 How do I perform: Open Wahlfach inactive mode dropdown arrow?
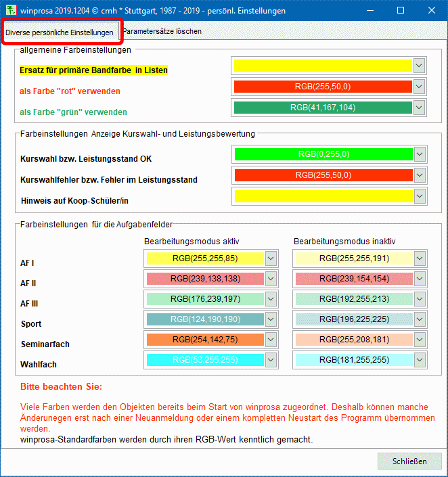click(x=420, y=361)
